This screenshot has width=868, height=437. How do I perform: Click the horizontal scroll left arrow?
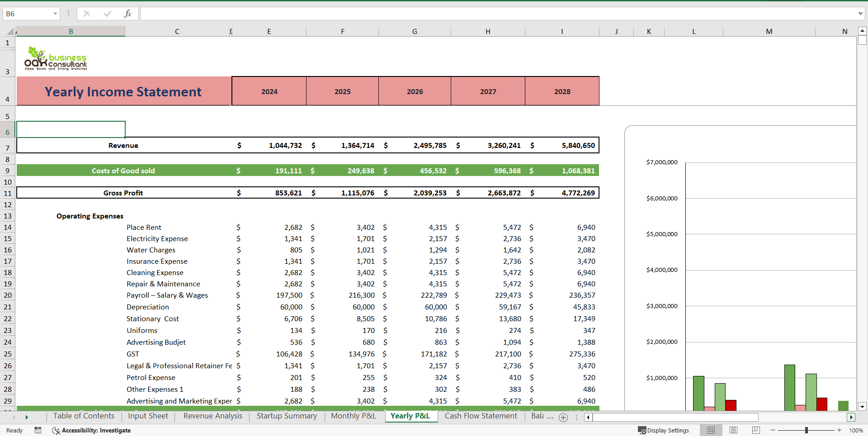588,417
